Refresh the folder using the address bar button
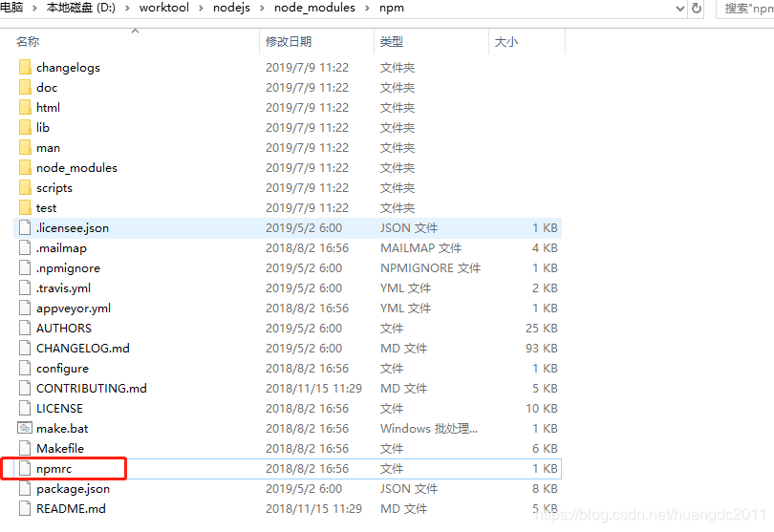The height and width of the screenshot is (532, 774). coord(697,9)
